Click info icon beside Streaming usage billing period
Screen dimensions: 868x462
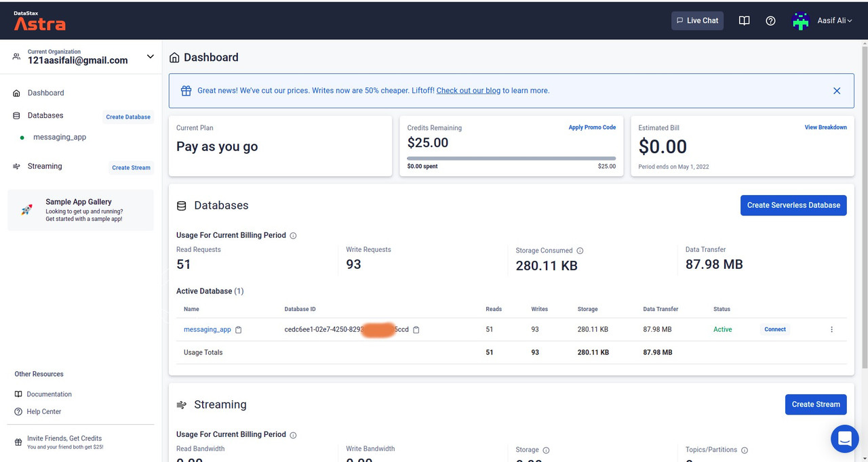pyautogui.click(x=293, y=435)
